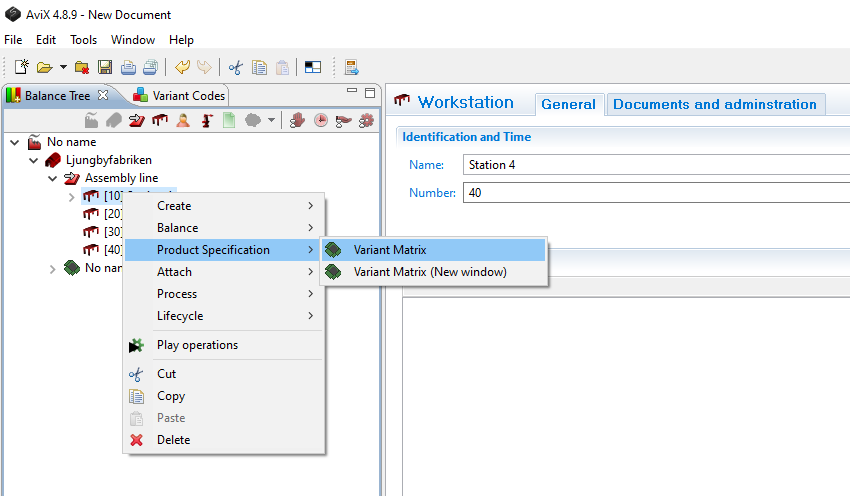
Task: Open the Tools menu in menu bar
Action: point(83,40)
